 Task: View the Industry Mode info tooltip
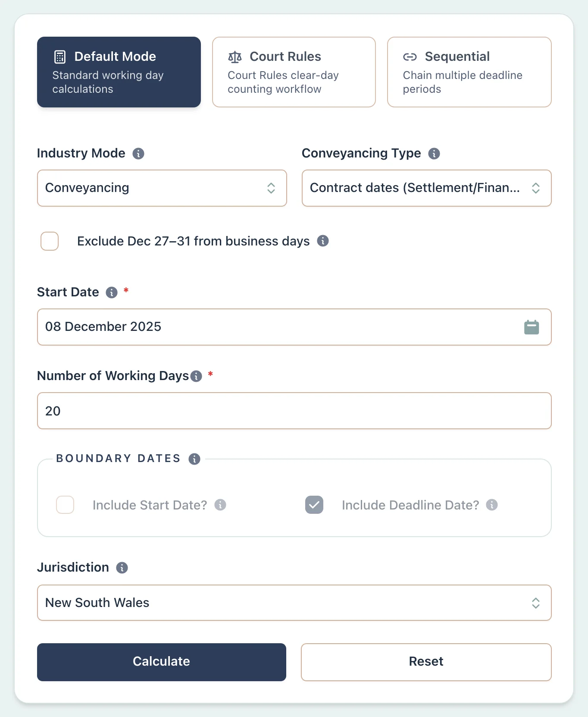pos(138,154)
